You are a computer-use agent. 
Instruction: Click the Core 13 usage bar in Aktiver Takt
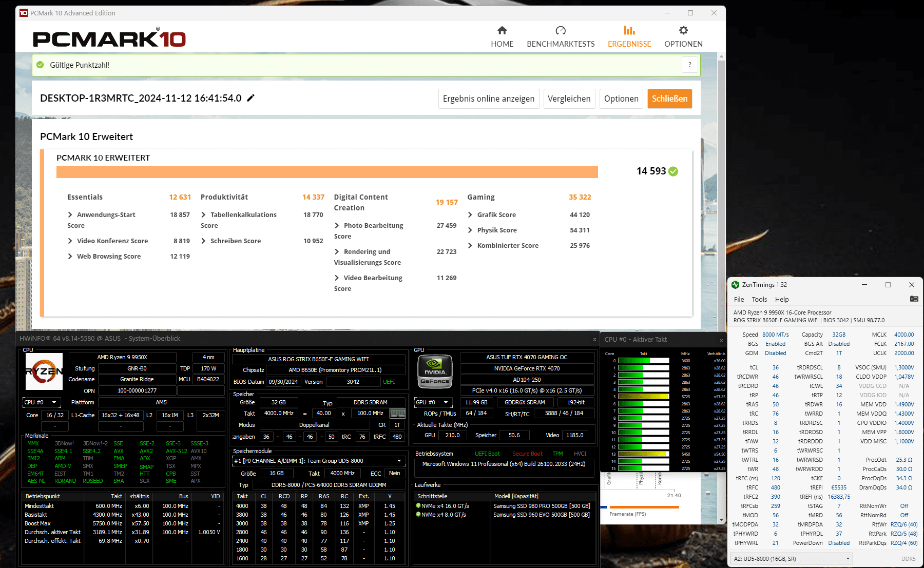click(644, 454)
